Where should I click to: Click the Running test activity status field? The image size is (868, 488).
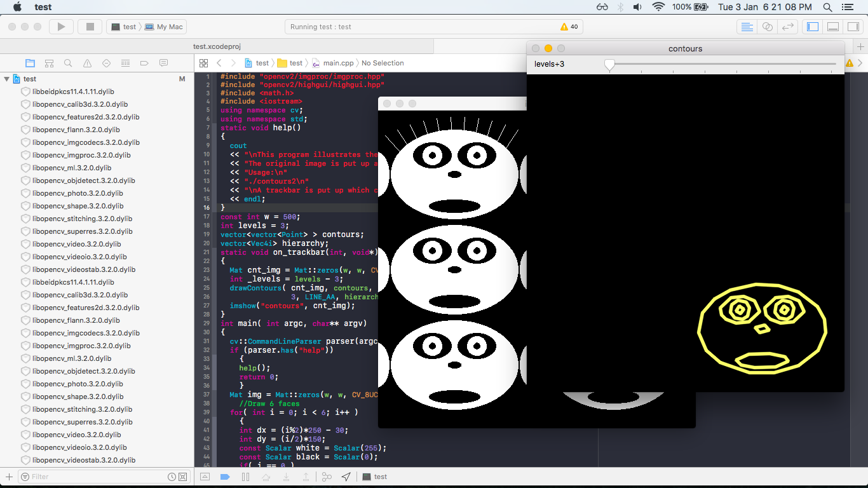point(434,27)
